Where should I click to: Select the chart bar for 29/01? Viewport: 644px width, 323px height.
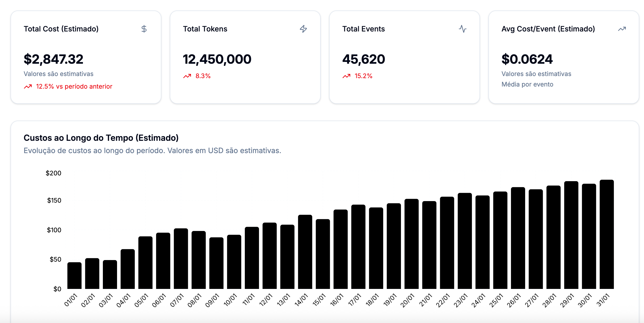point(571,235)
